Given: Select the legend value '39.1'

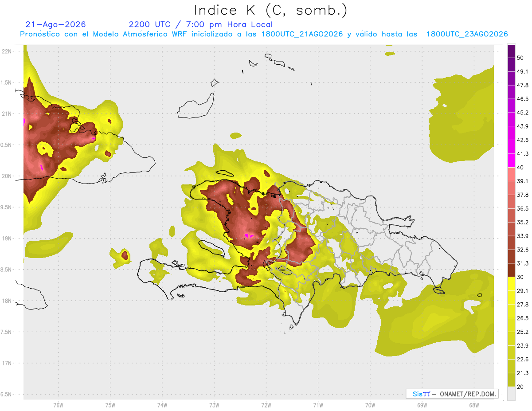Looking at the screenshot, I should point(523,181).
